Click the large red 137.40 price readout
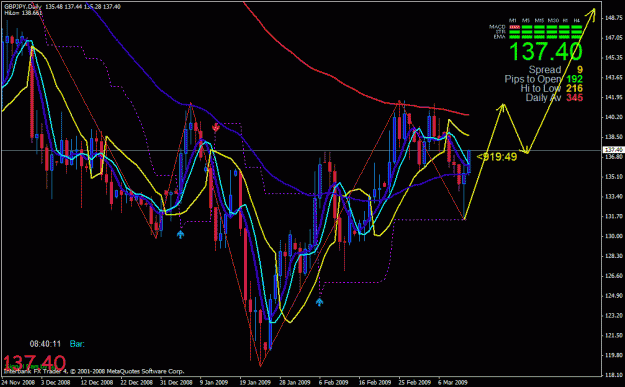 tap(34, 363)
